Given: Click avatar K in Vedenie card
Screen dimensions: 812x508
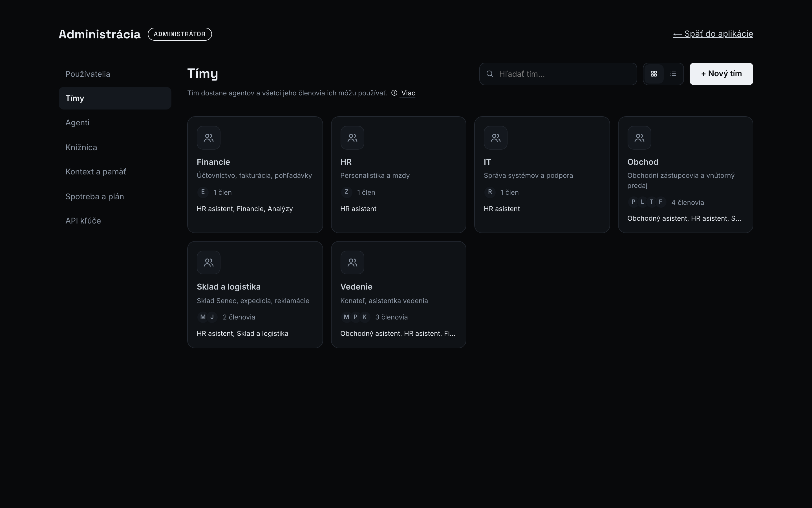Looking at the screenshot, I should [x=364, y=317].
